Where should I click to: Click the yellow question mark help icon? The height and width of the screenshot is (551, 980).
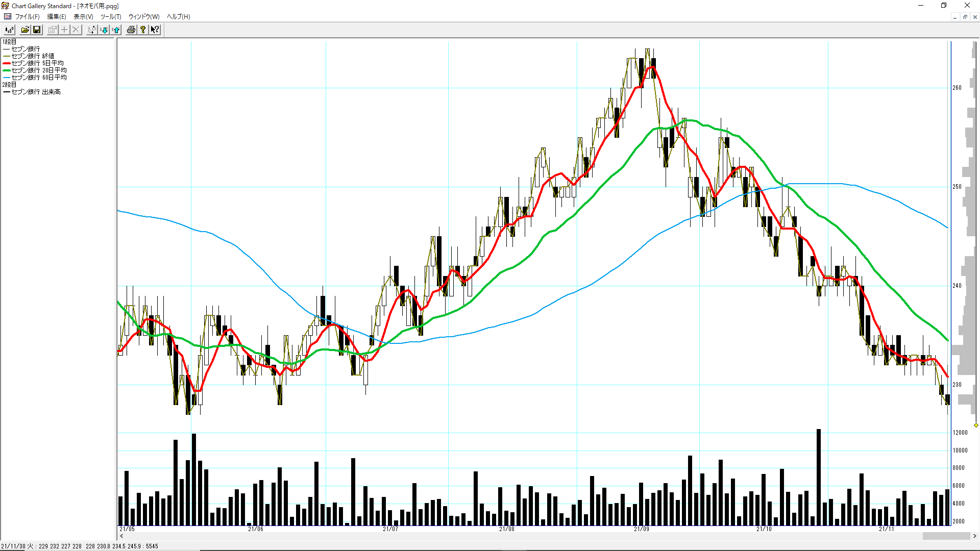pos(143,30)
